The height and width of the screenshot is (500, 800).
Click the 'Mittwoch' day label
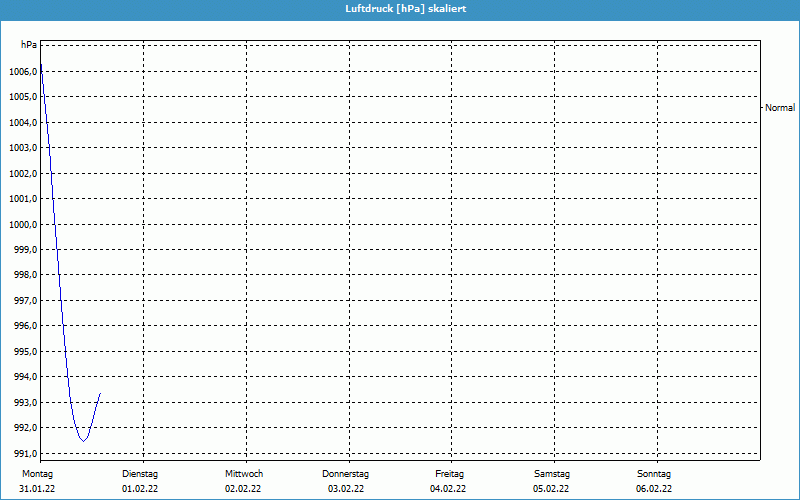click(x=243, y=474)
